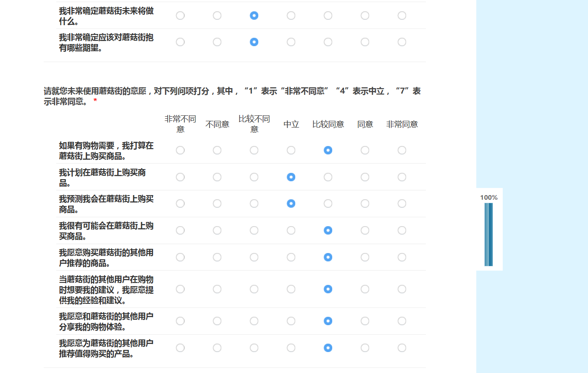This screenshot has width=588, height=373.
Task: Rate 我很有可能会在蘑菇街上购买商品 as 比较不同意
Action: pos(254,230)
